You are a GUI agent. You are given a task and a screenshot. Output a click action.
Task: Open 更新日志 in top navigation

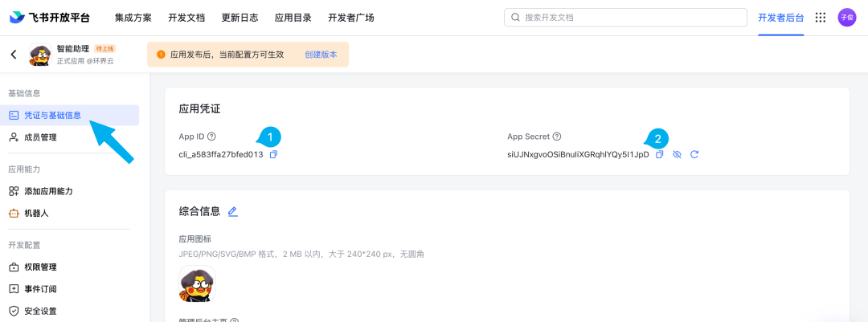point(240,18)
